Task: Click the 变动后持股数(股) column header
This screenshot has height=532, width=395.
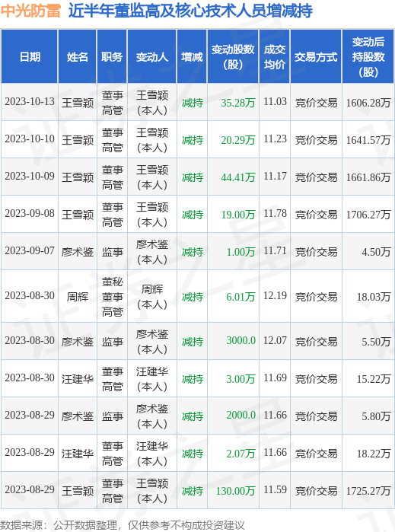Action: click(x=368, y=56)
